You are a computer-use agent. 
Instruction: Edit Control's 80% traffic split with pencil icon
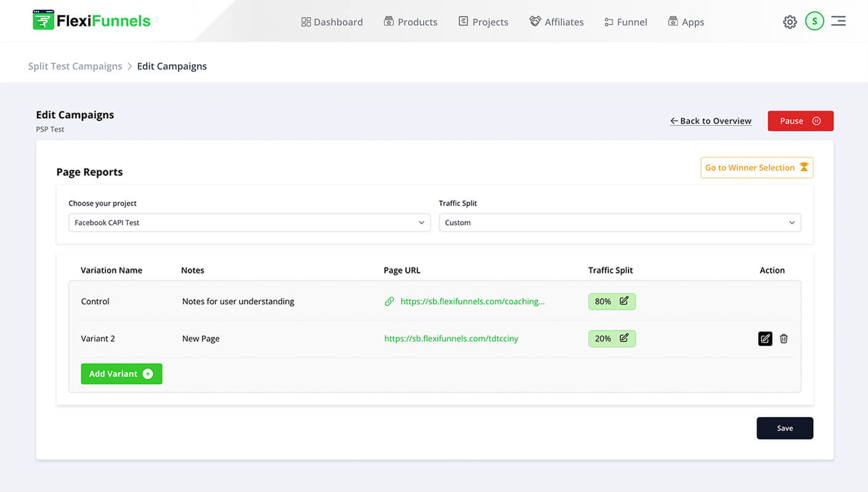(623, 301)
